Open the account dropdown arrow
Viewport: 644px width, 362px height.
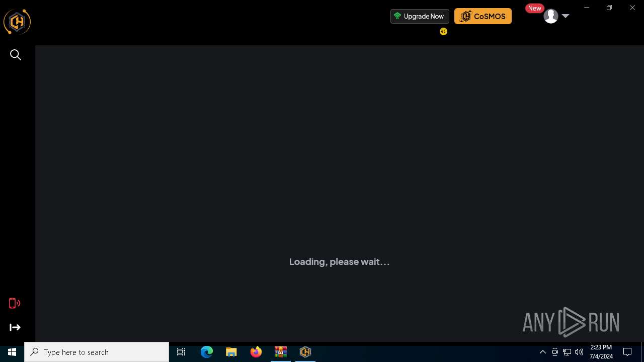click(x=566, y=16)
